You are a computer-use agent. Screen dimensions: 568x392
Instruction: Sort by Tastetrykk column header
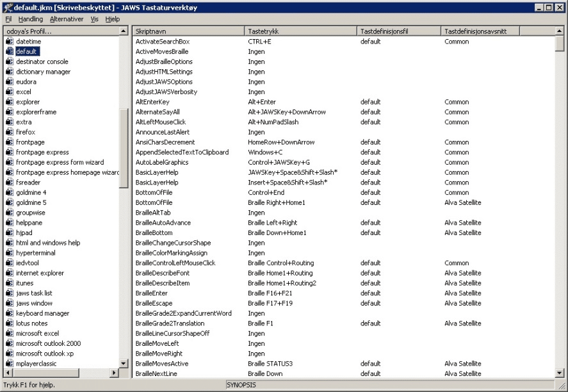[300, 31]
